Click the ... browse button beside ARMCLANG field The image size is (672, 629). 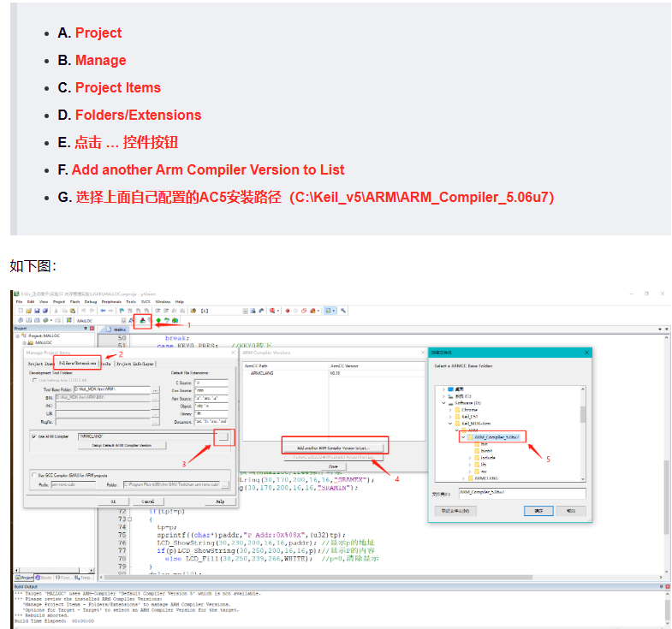[x=223, y=437]
